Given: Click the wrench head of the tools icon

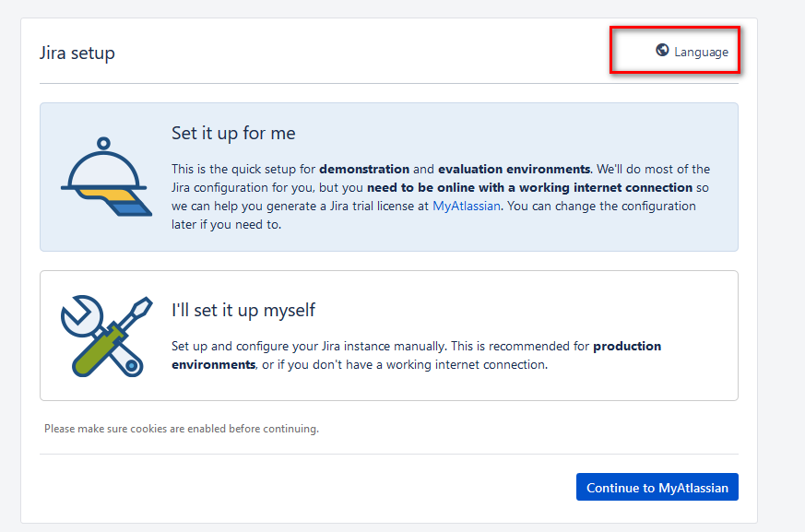Looking at the screenshot, I should pyautogui.click(x=81, y=314).
